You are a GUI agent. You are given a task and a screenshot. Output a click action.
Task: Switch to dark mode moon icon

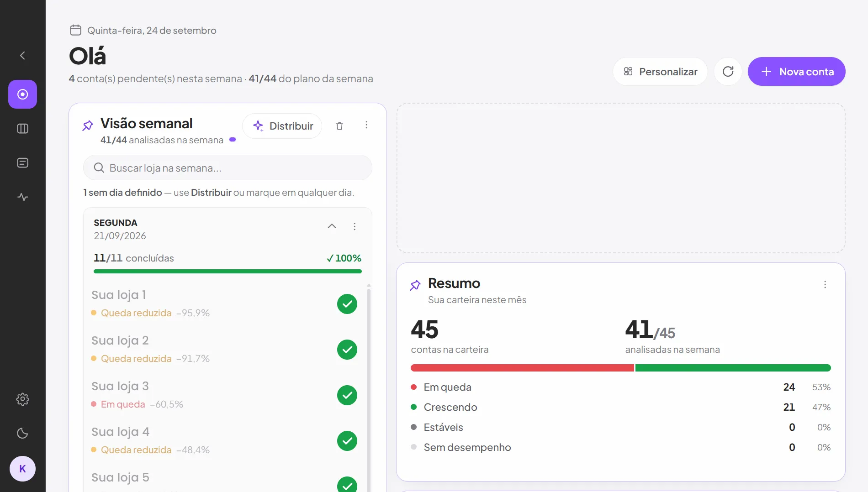[22, 433]
